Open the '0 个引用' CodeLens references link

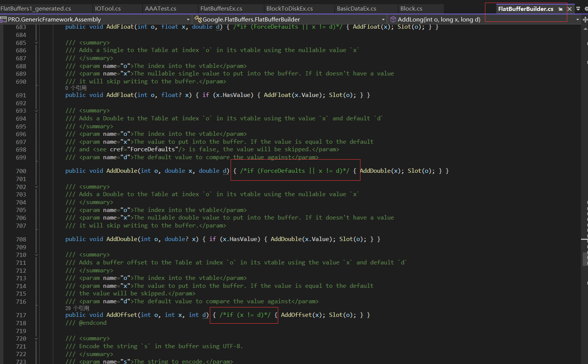coord(76,88)
